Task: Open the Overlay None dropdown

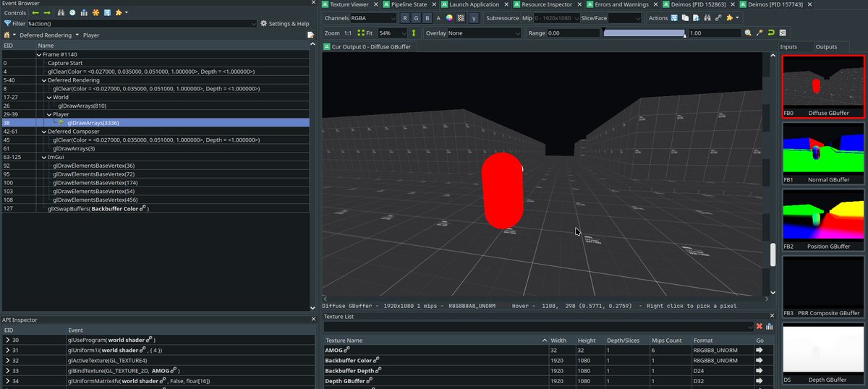Action: click(484, 33)
